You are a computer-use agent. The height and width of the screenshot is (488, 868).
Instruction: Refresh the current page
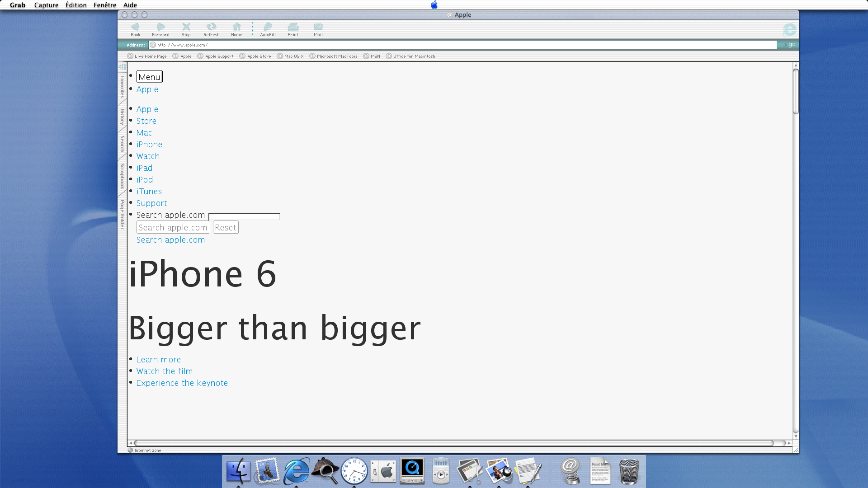(211, 29)
